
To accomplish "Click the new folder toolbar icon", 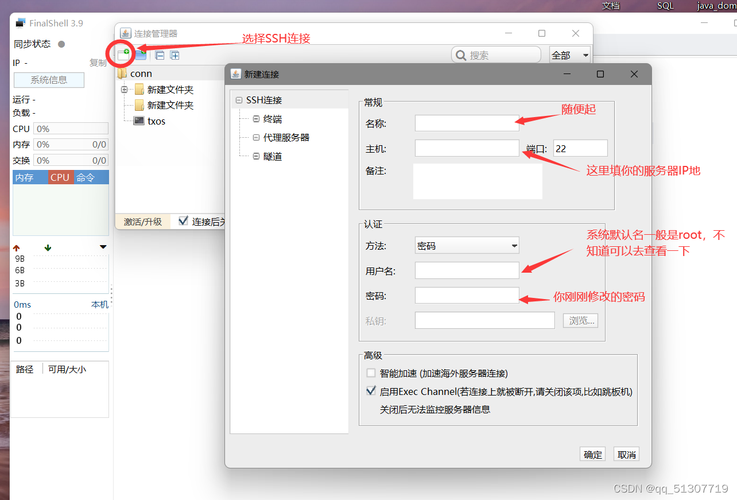I will 141,55.
